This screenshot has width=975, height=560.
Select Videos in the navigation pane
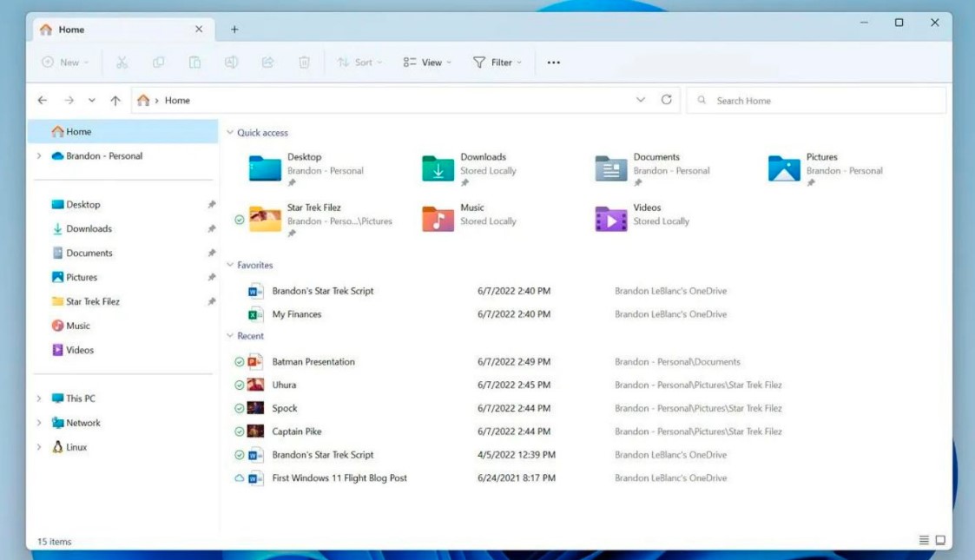tap(123, 350)
